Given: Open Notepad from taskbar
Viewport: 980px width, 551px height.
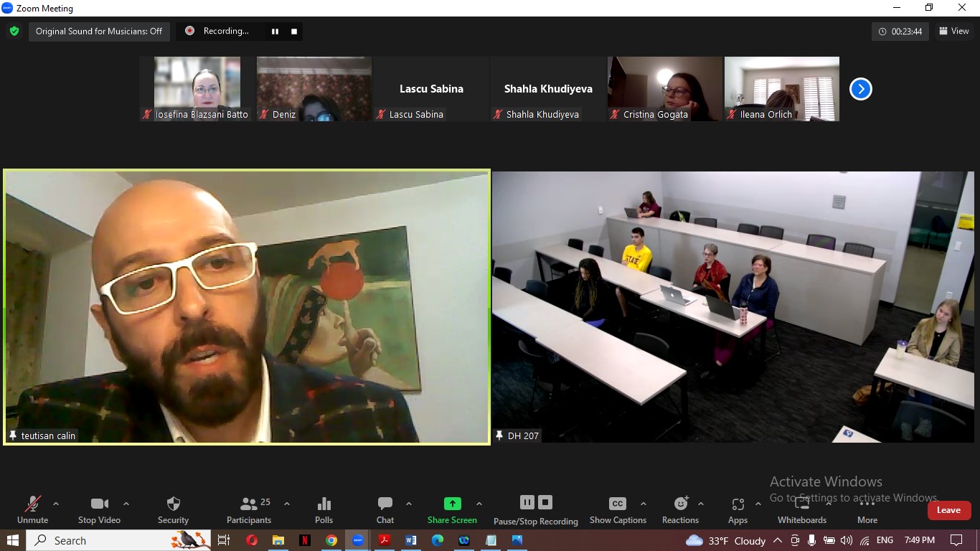Looking at the screenshot, I should [491, 540].
